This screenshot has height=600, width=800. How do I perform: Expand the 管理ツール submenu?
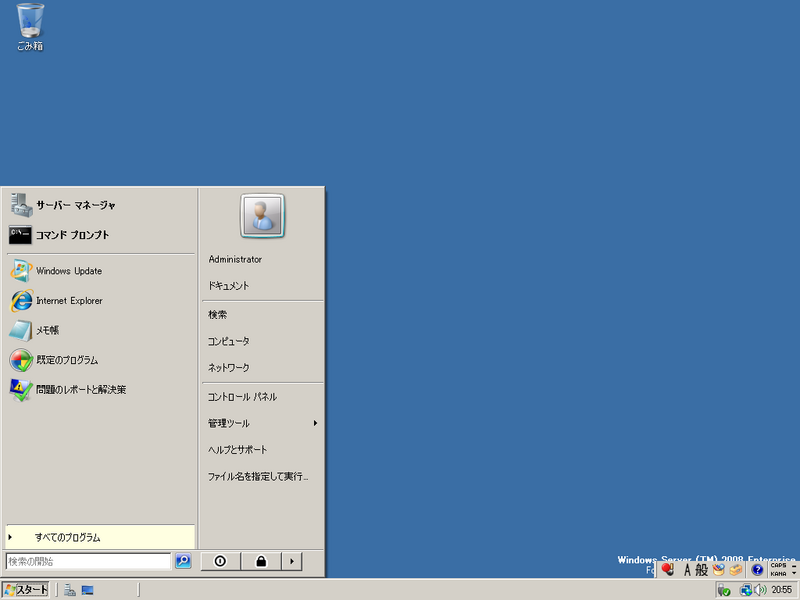pyautogui.click(x=263, y=423)
